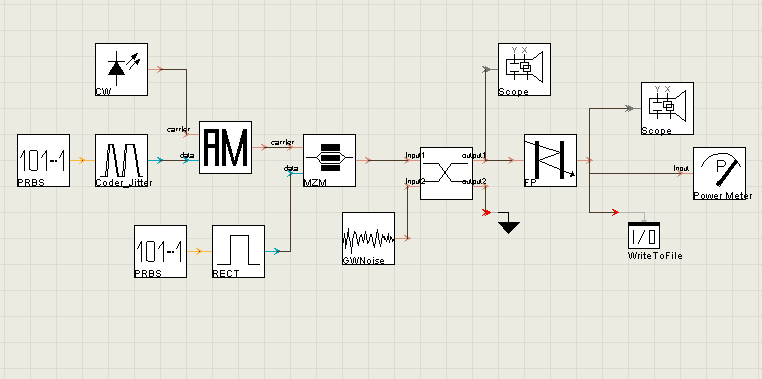Select the Scope after the FP block
The image size is (762, 379).
[x=667, y=108]
